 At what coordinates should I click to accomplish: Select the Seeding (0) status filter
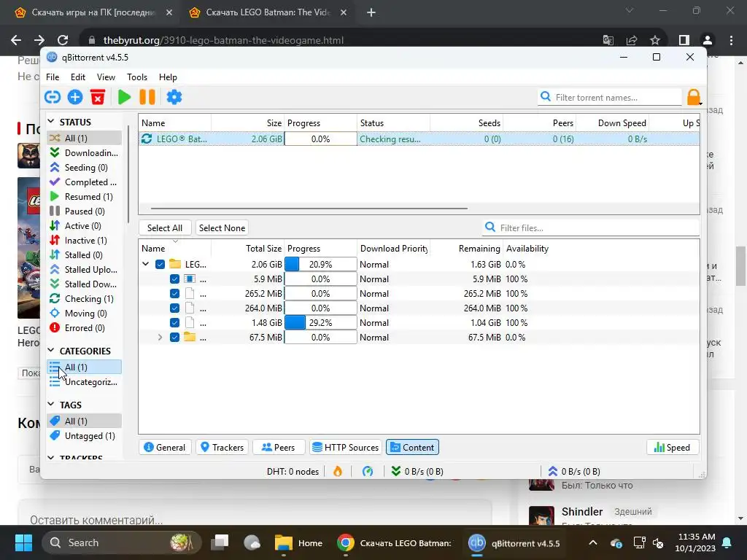tap(85, 168)
